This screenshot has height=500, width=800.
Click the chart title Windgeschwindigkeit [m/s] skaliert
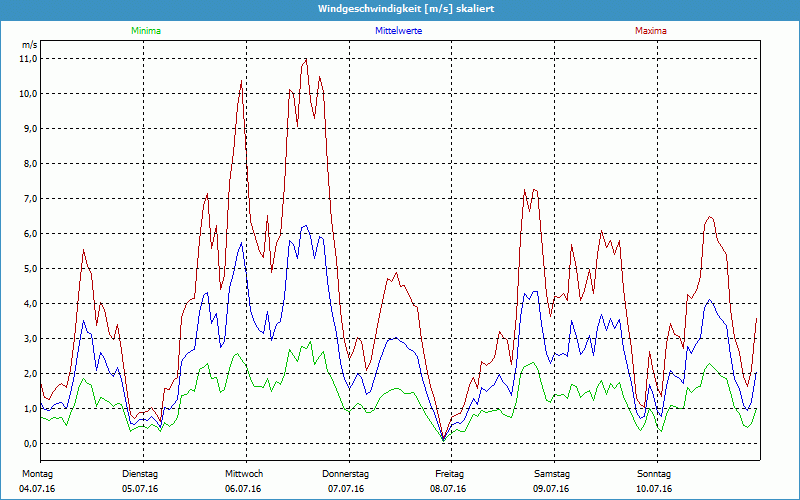(x=406, y=9)
